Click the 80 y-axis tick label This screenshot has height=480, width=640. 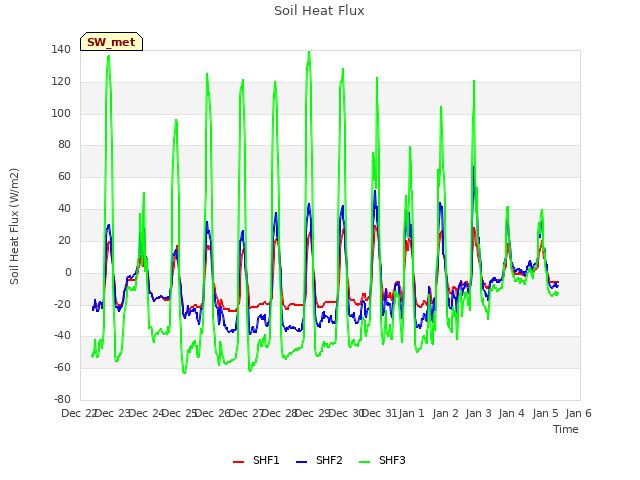(x=64, y=144)
